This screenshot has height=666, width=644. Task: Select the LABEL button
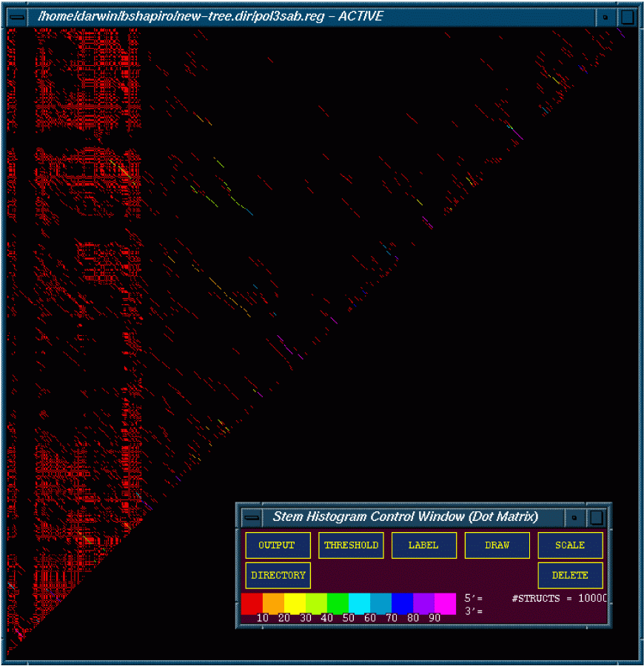coord(423,545)
